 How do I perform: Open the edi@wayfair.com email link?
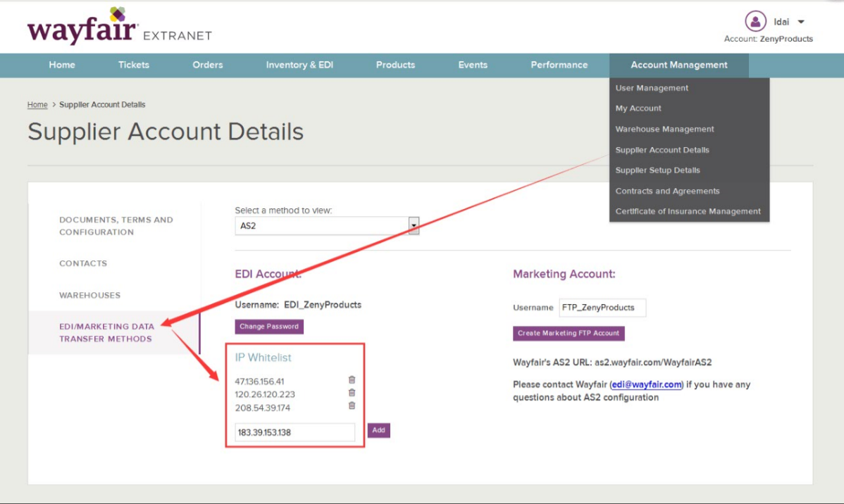[647, 384]
